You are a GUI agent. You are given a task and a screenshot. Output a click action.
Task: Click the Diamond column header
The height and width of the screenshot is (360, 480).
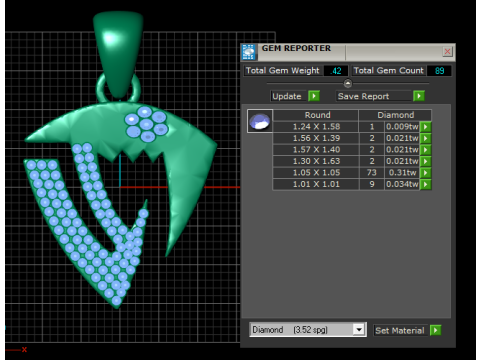(x=395, y=115)
